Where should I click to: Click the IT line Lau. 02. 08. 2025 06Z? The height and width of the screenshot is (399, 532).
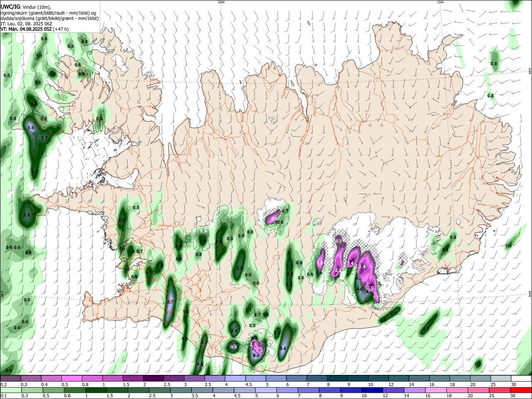tap(26, 24)
